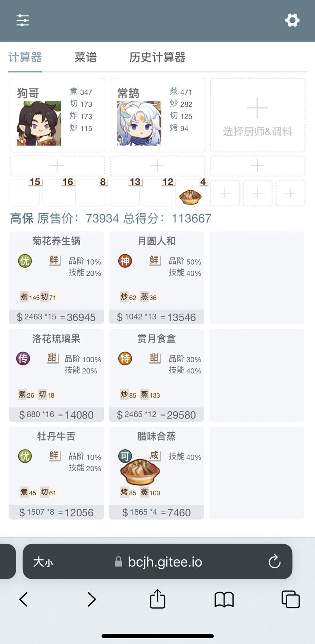Click the 腊味合蒸 dish icon in recipe slot
The width and height of the screenshot is (315, 644).
pyautogui.click(x=190, y=197)
